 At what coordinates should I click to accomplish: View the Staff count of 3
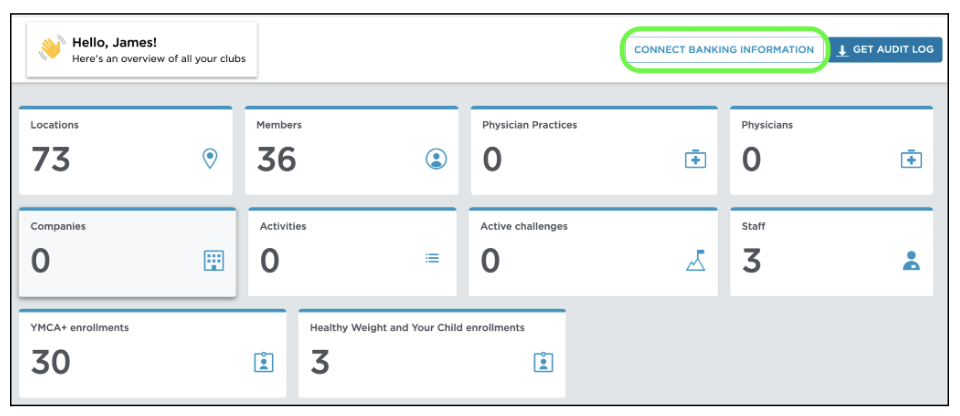click(x=751, y=261)
